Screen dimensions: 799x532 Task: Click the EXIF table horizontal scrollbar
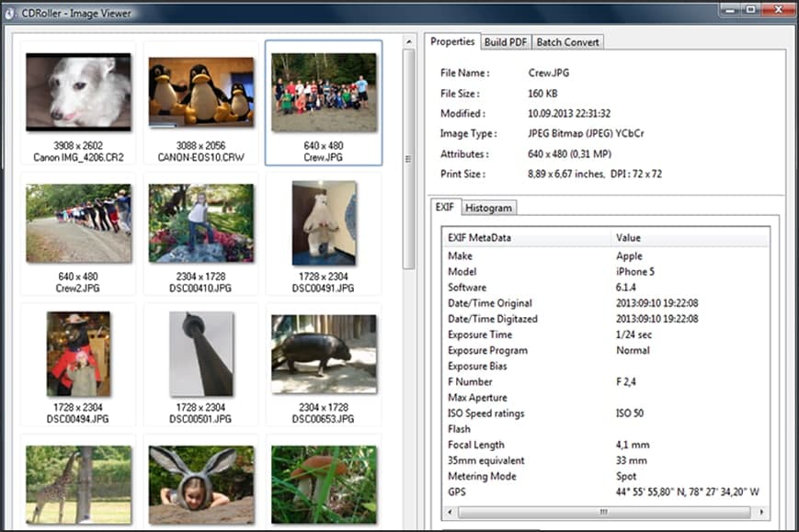tap(603, 512)
